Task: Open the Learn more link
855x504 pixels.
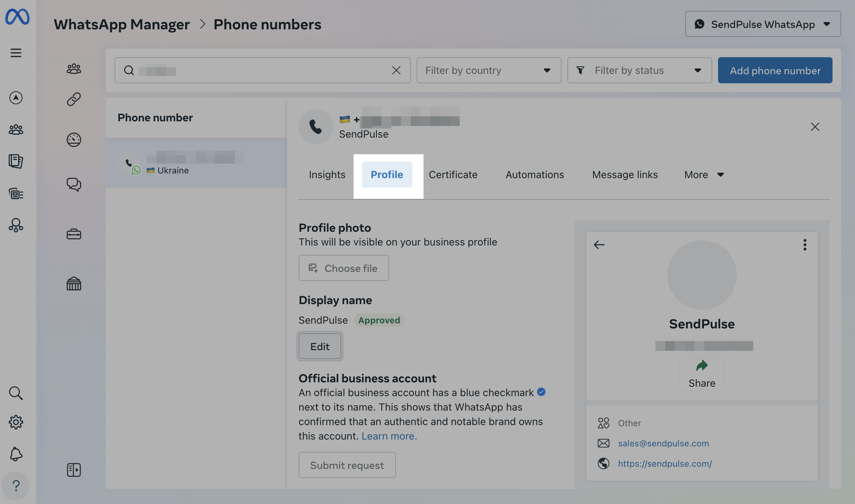Action: pos(389,436)
